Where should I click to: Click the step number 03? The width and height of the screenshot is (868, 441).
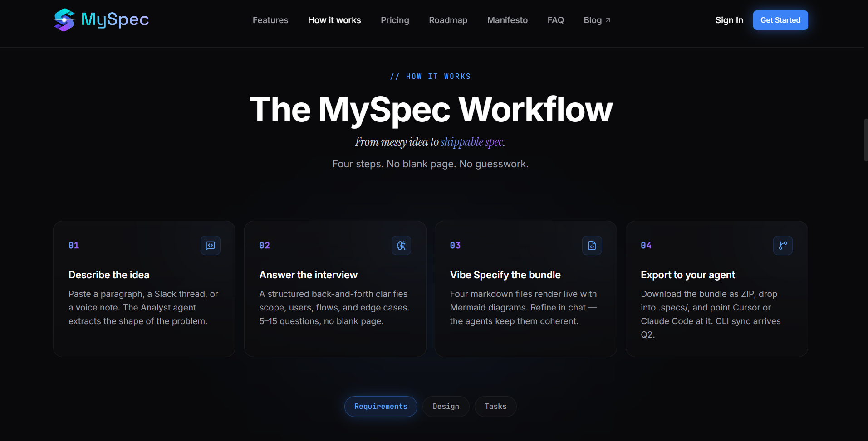pos(455,245)
